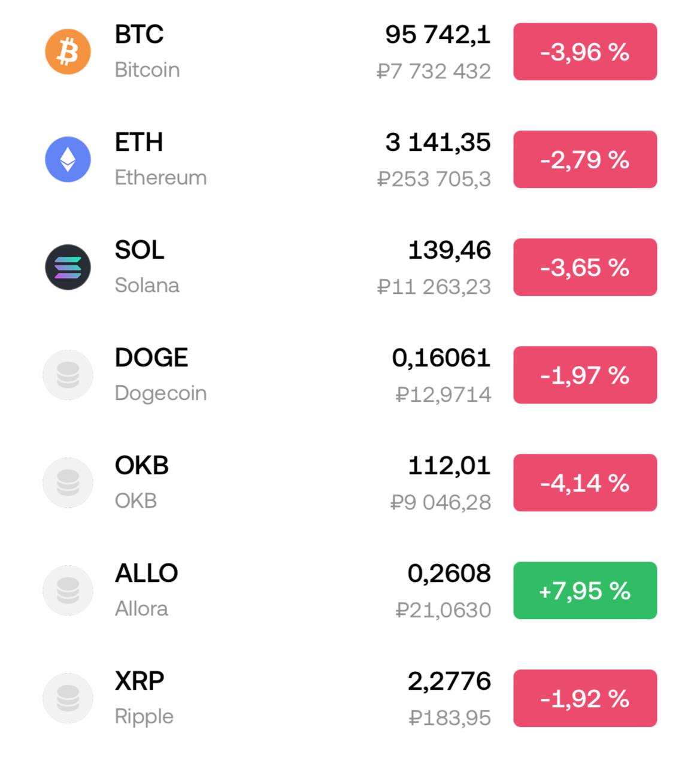700x764 pixels.
Task: Click the orange Bitcoin logo icon
Action: pos(68,51)
